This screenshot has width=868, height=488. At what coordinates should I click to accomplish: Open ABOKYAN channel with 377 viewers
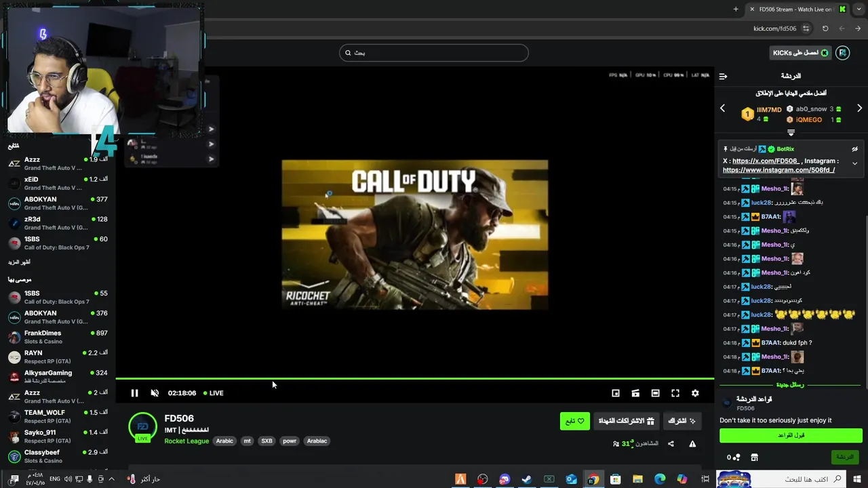58,203
